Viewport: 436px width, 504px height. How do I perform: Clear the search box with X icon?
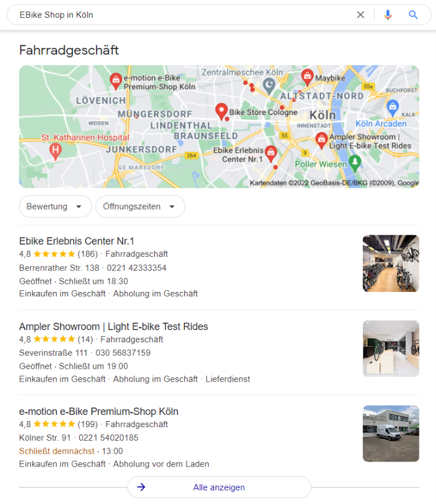[x=360, y=15]
